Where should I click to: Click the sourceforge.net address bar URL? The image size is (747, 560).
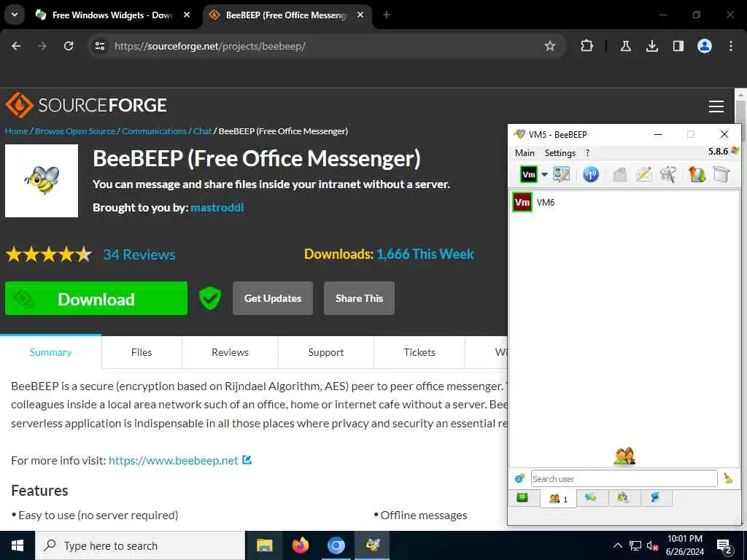tap(209, 46)
